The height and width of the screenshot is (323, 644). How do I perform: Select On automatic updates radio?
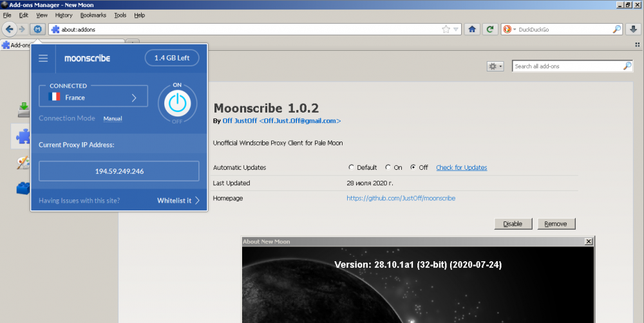(388, 167)
